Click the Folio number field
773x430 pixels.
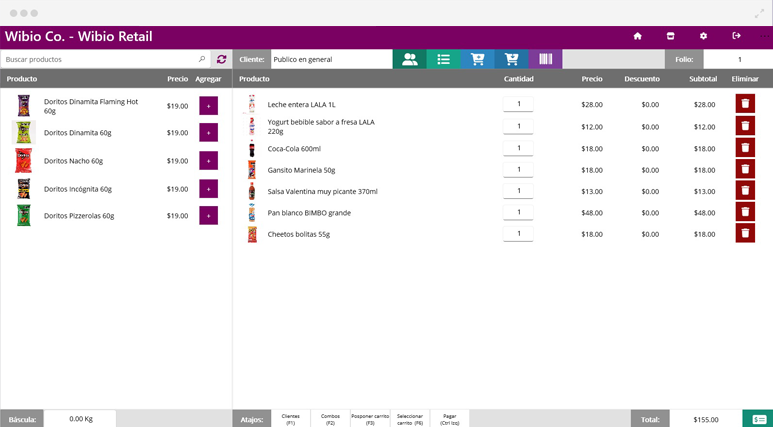point(738,59)
